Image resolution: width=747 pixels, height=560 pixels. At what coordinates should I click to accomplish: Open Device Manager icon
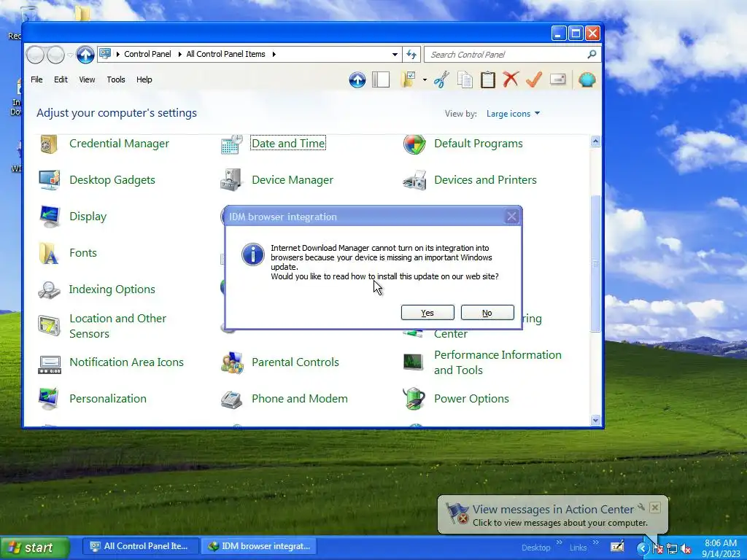pos(231,180)
